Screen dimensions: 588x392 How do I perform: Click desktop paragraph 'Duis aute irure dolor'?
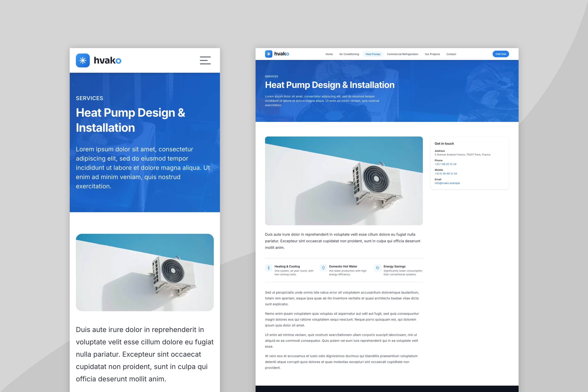(342, 241)
